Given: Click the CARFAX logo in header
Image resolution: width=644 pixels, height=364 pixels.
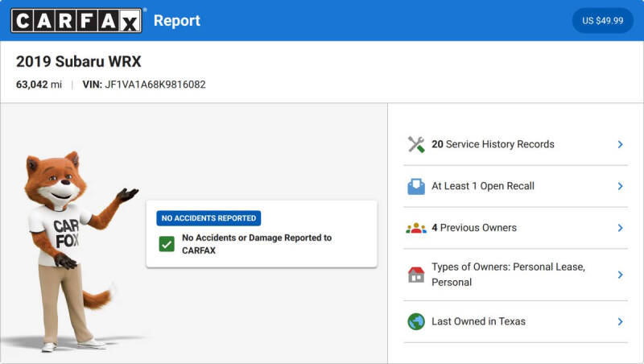Looking at the screenshot, I should [76, 20].
